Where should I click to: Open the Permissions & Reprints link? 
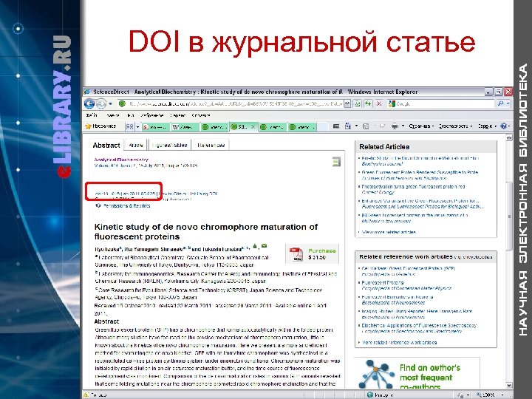tap(127, 206)
